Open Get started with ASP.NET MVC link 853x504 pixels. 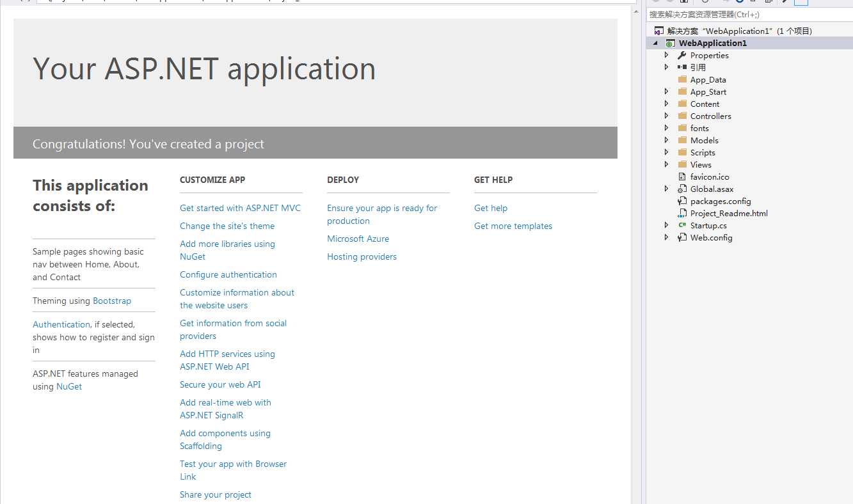240,208
